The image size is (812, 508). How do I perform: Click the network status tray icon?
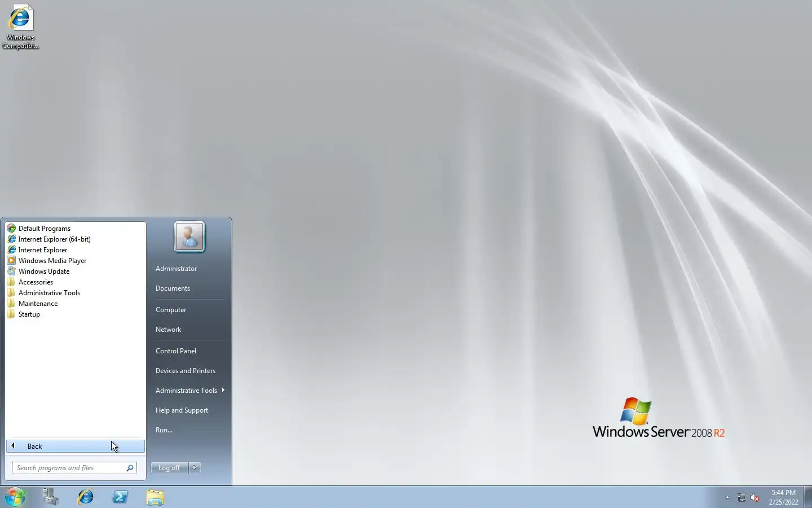(742, 497)
